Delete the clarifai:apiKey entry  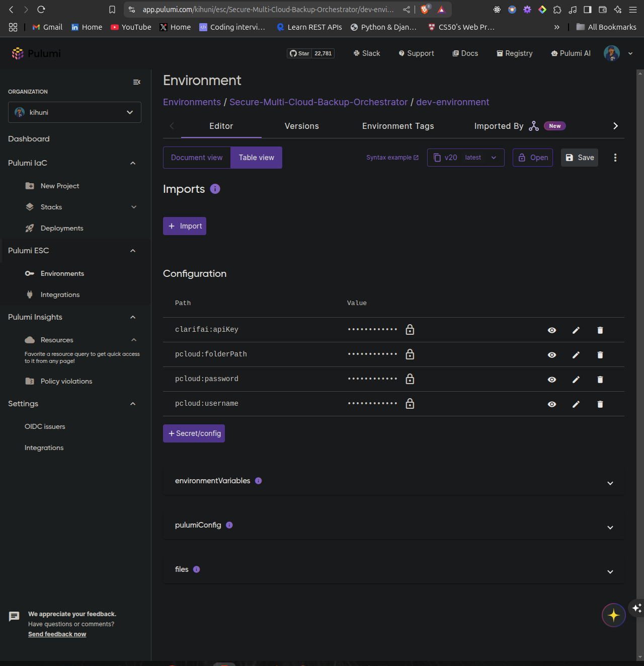[600, 330]
